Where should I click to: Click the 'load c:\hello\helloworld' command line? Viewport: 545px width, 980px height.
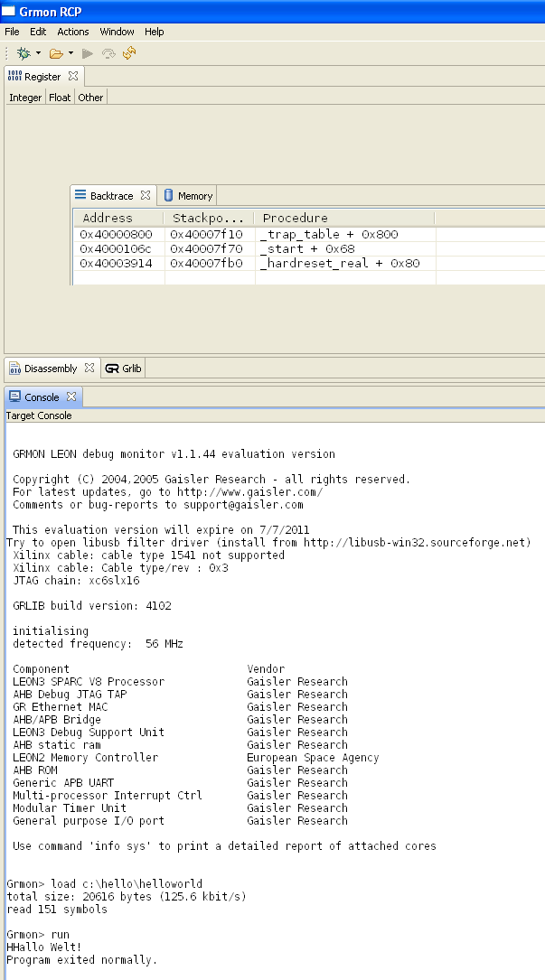coord(105,883)
